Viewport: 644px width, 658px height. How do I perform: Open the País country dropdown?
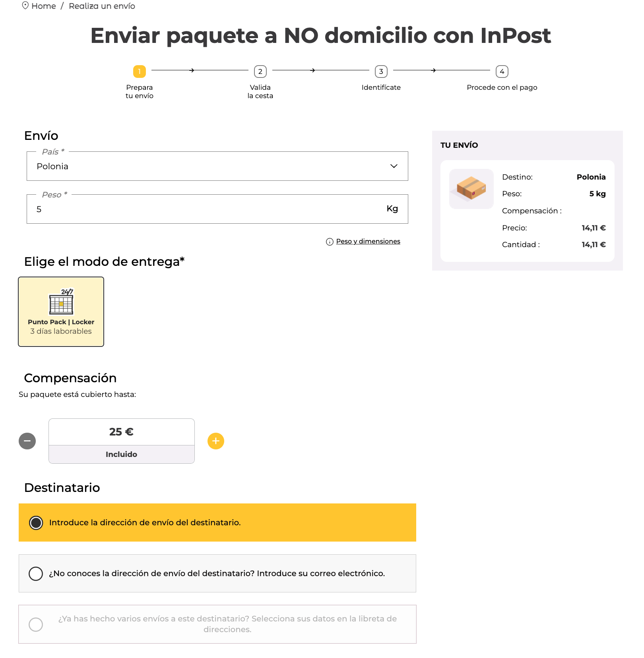217,166
